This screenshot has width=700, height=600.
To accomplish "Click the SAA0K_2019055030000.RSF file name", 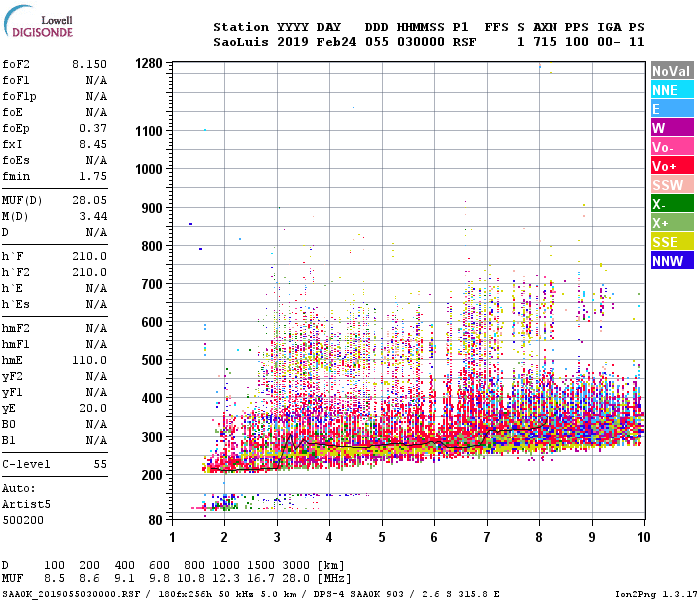I will pyautogui.click(x=71, y=594).
